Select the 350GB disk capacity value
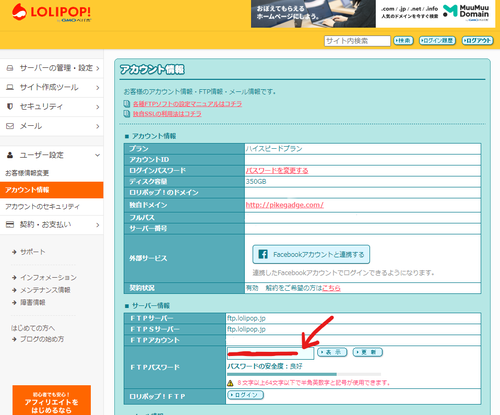This screenshot has height=415, width=500. click(x=256, y=182)
